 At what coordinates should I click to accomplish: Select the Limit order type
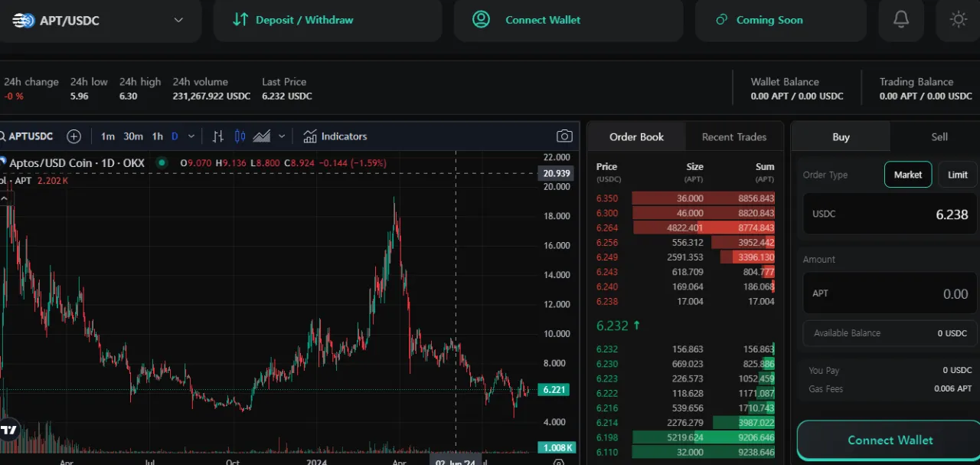(957, 175)
